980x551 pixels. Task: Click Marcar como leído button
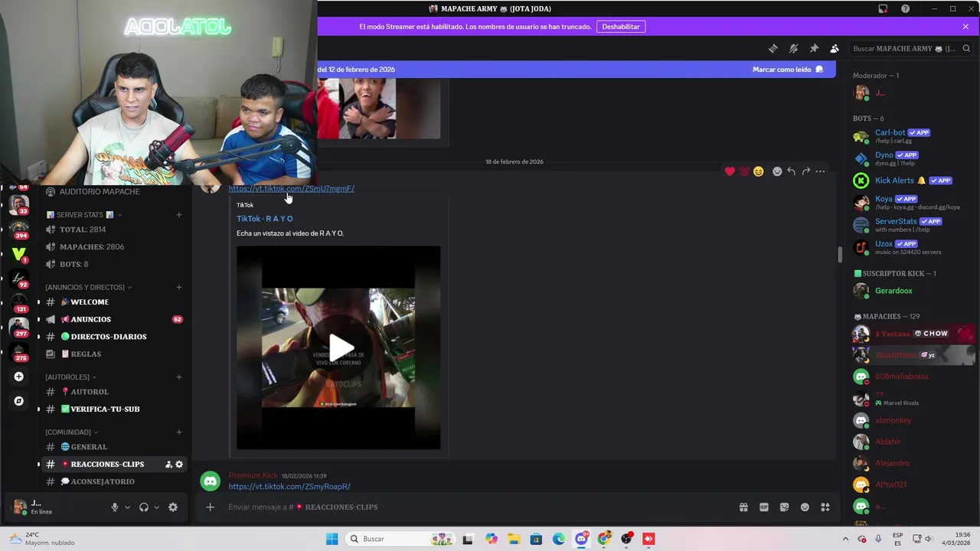coord(788,69)
